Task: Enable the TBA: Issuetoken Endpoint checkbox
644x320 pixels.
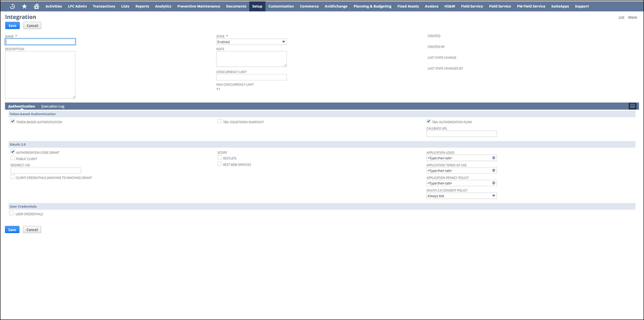Action: pyautogui.click(x=220, y=122)
